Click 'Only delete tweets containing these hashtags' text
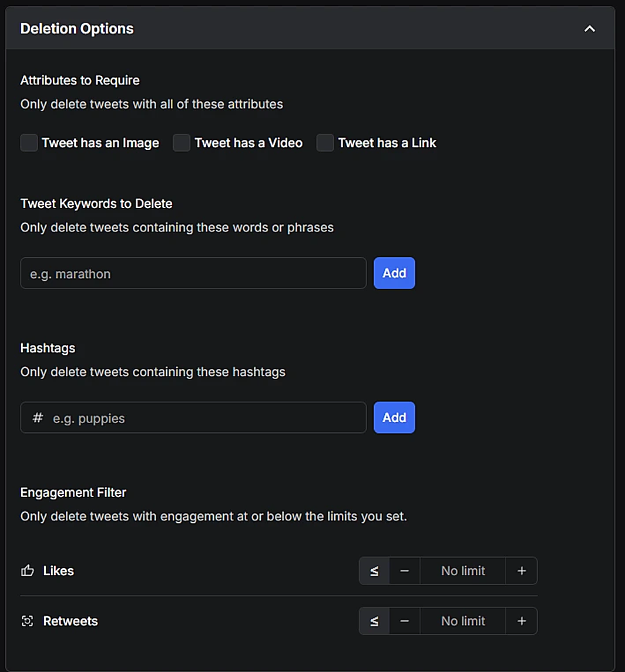The image size is (625, 672). (153, 372)
